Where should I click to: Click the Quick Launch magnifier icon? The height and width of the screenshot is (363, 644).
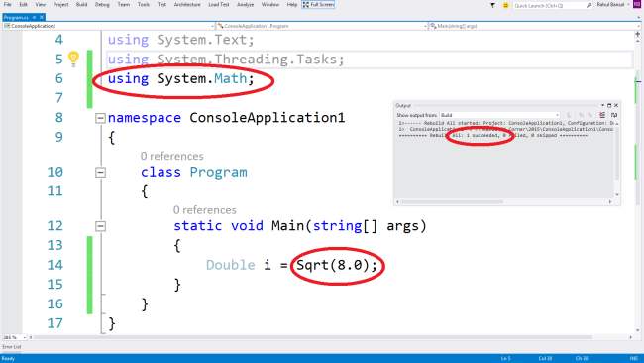pos(589,5)
